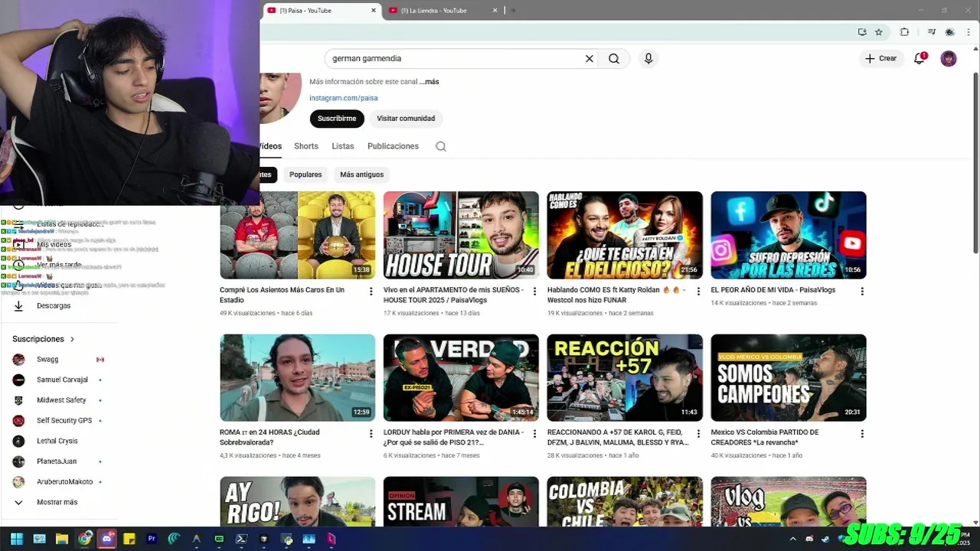Click the Crear button
Image resolution: width=980 pixels, height=551 pixels.
880,58
